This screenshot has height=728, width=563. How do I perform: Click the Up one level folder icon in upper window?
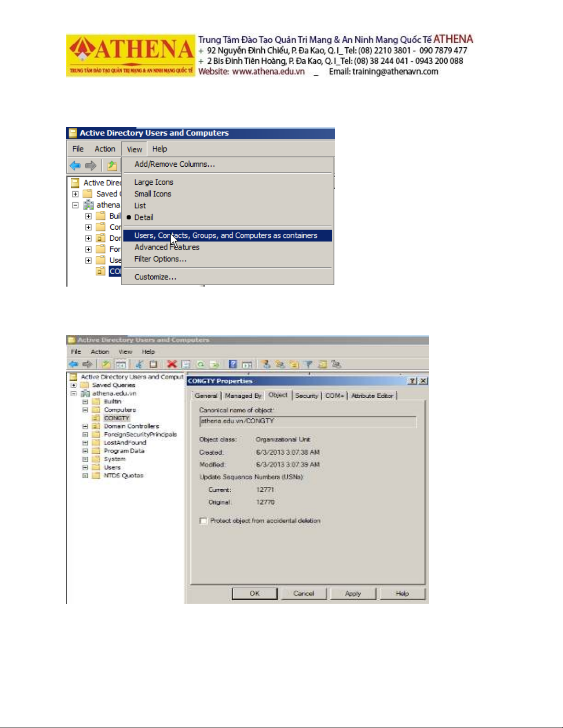tap(112, 165)
